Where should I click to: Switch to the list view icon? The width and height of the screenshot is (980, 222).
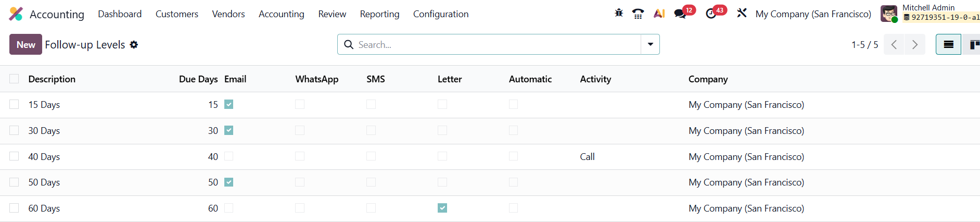click(x=948, y=45)
